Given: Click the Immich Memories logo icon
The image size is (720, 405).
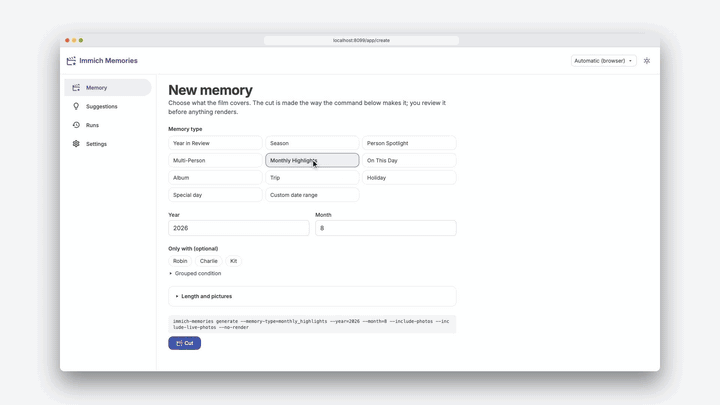Looking at the screenshot, I should click(71, 61).
